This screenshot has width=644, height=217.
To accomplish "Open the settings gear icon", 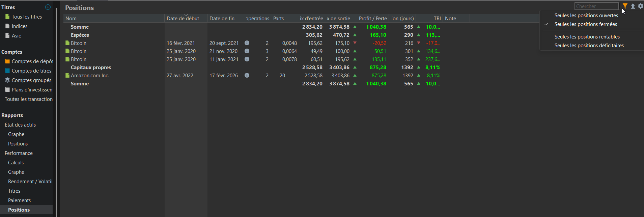I will coord(640,6).
